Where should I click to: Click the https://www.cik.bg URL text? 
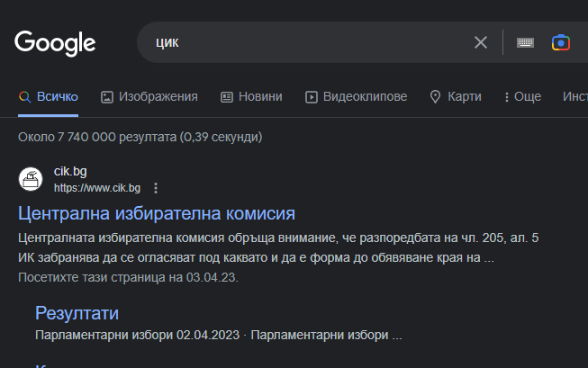[x=97, y=188]
